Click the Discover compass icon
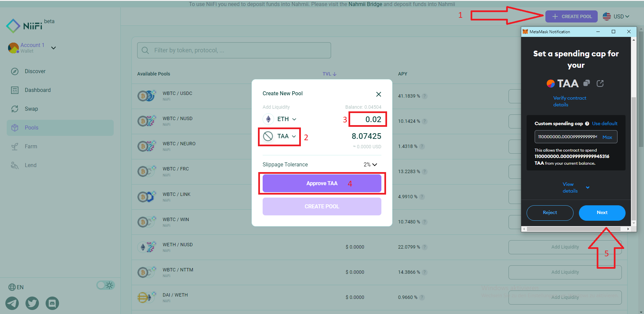This screenshot has width=644, height=314. coord(15,71)
